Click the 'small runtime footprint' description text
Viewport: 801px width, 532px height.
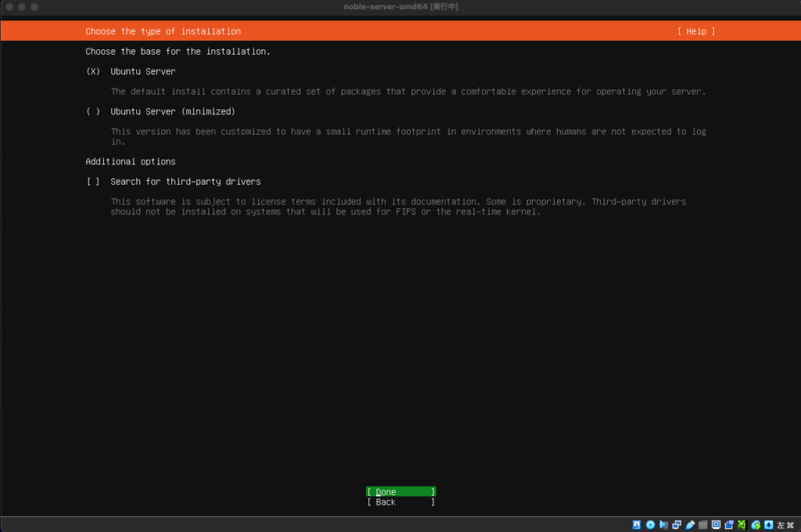click(x=408, y=136)
